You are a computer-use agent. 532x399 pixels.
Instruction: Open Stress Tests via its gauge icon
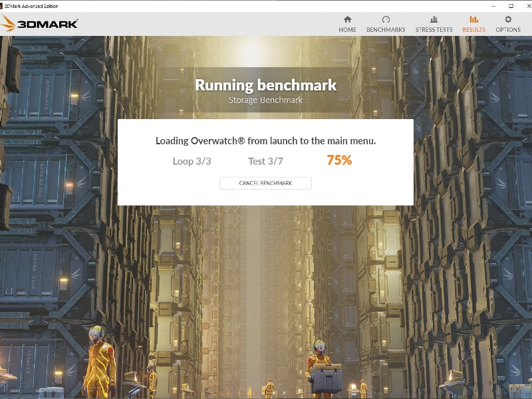click(x=435, y=20)
